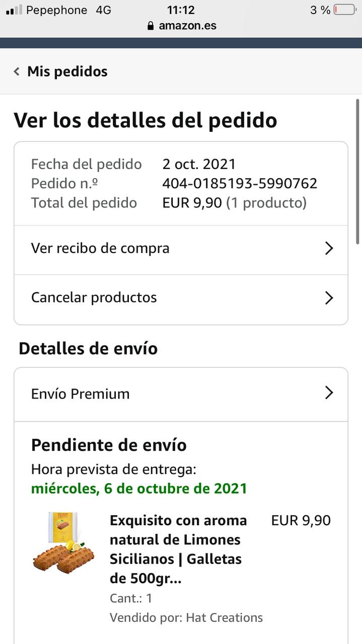Image resolution: width=362 pixels, height=644 pixels.
Task: Open Envío Premium shipping details
Action: click(x=181, y=394)
